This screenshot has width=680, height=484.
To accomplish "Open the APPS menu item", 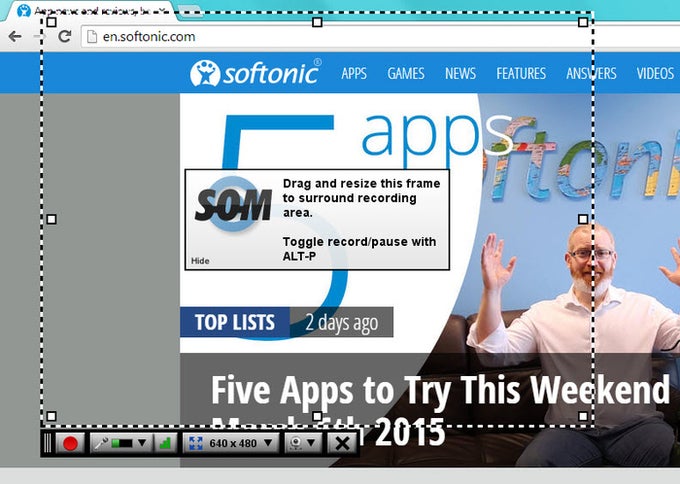I will (354, 73).
